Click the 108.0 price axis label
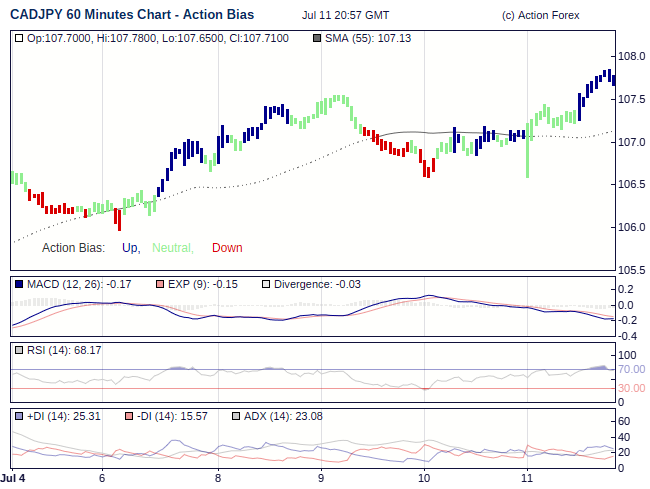The image size is (650, 489). point(631,57)
